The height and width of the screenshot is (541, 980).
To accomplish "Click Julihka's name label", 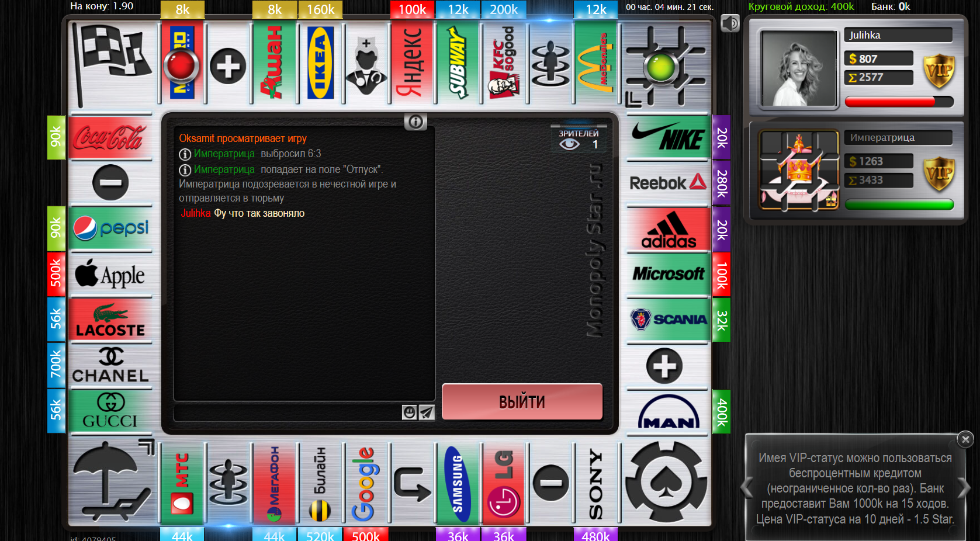I will [898, 35].
